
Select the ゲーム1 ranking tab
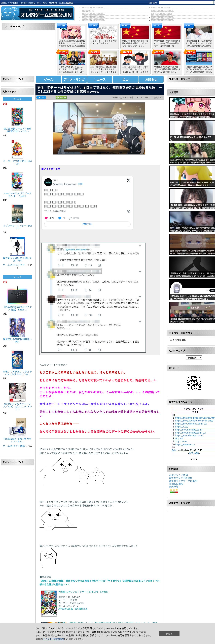click(17, 99)
